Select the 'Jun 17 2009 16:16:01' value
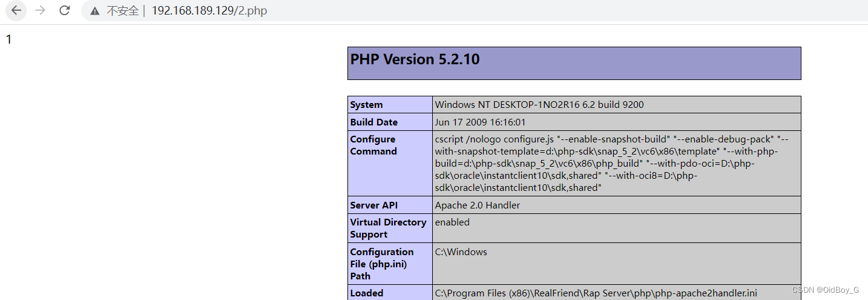 (480, 122)
